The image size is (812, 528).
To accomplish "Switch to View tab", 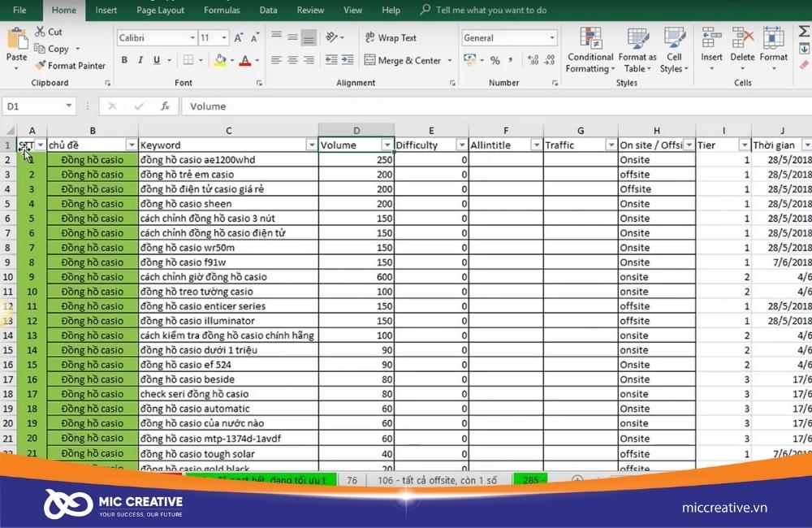I will 352,10.
